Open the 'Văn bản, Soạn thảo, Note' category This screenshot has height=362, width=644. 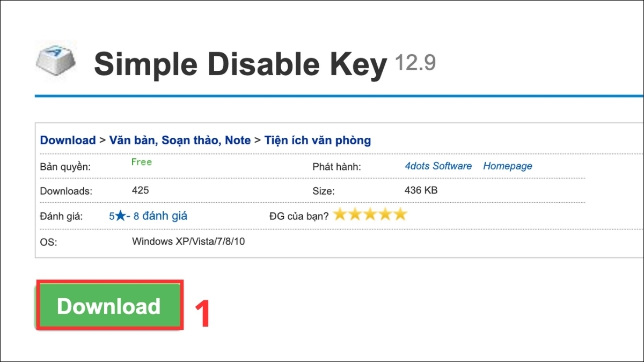(x=179, y=140)
